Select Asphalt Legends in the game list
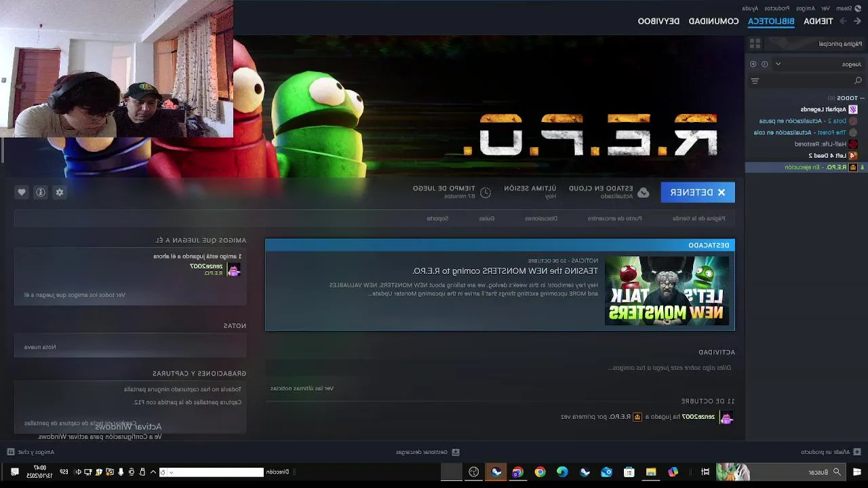Screen dimensions: 868x488 point(829,109)
